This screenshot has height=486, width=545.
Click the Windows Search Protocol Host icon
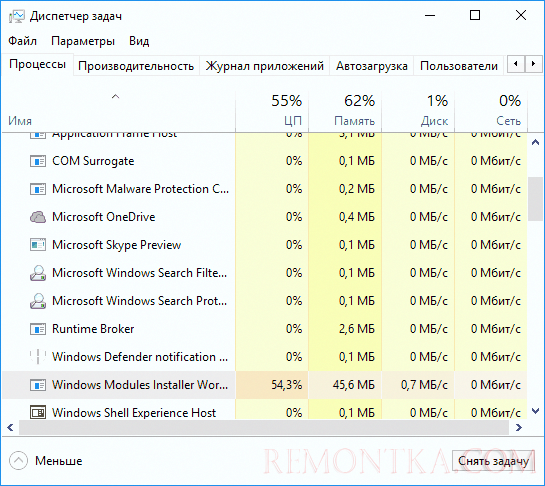(x=38, y=301)
